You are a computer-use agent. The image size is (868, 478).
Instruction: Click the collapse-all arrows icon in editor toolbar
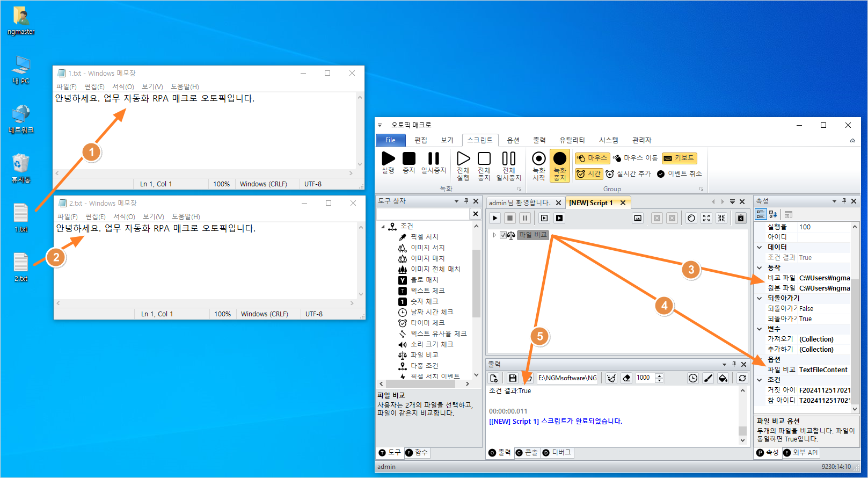(721, 218)
